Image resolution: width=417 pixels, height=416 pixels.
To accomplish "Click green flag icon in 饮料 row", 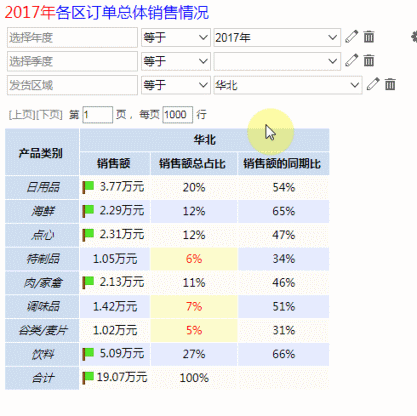I will pyautogui.click(x=88, y=353).
